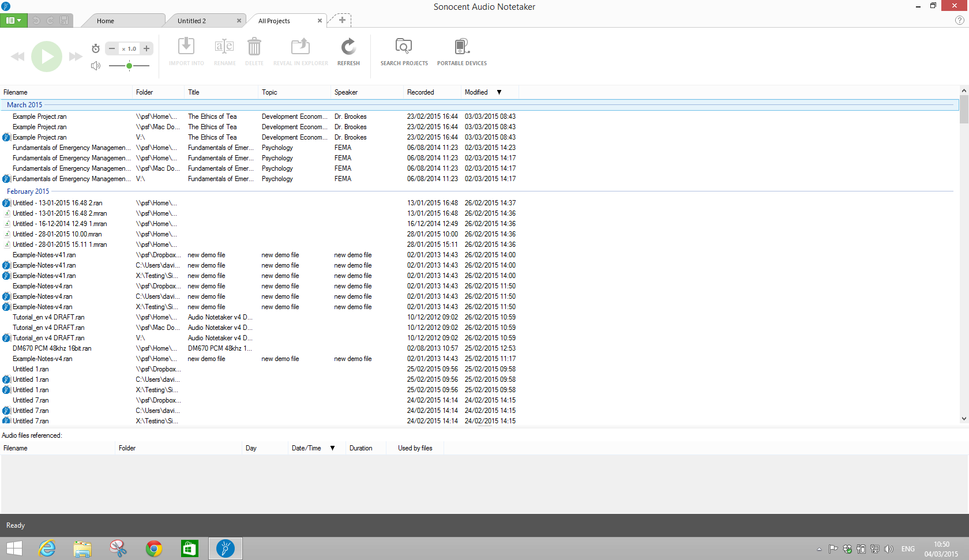Click the Redo arrow icon

point(50,20)
